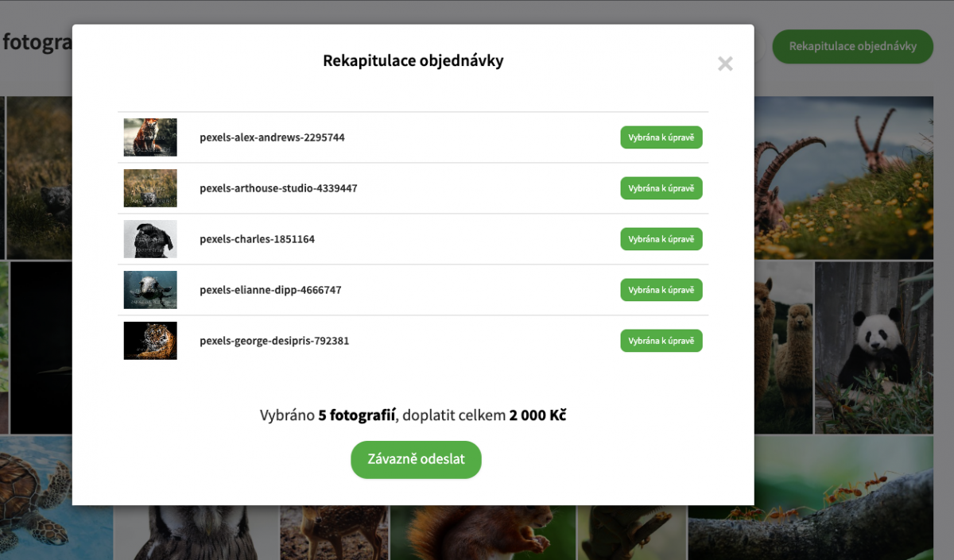Image resolution: width=954 pixels, height=560 pixels.
Task: Open the squirrel photo in background gallery
Action: pos(483,532)
